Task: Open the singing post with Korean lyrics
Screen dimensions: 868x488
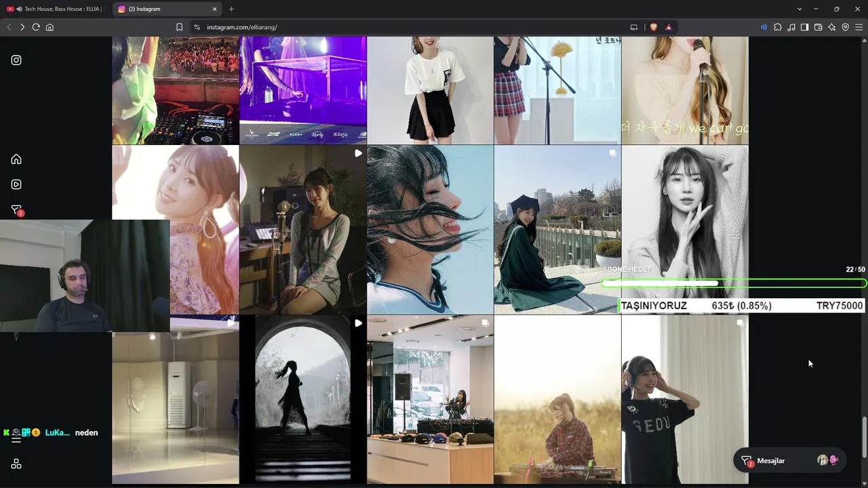Action: point(685,90)
